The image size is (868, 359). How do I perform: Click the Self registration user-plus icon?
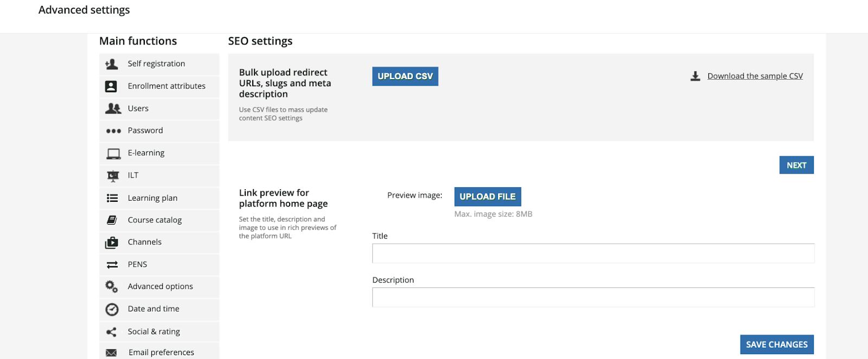point(112,65)
